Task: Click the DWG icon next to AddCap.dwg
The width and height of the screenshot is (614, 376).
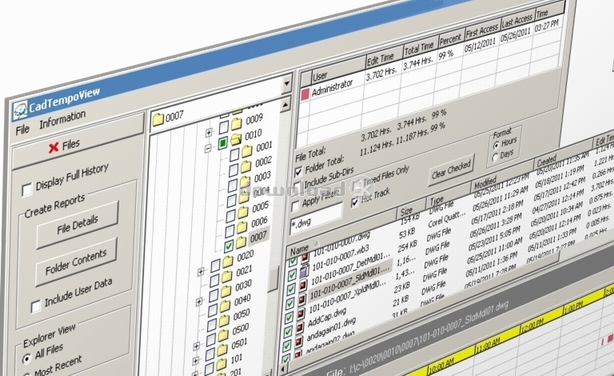Action: pos(300,328)
